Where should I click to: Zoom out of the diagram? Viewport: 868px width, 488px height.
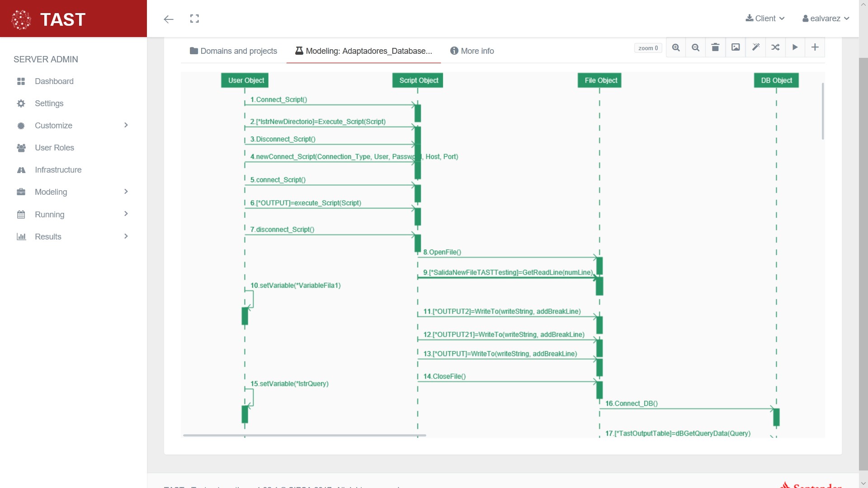click(x=696, y=47)
